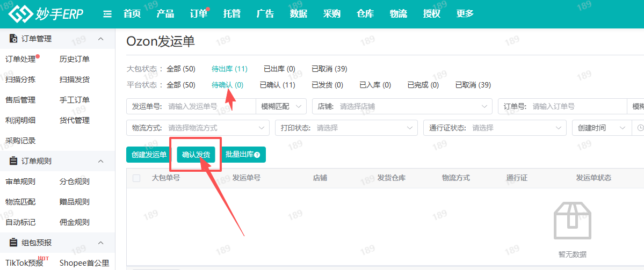644x270 pixels.
Task: Open 数据 in the top navigation
Action: [x=299, y=13]
